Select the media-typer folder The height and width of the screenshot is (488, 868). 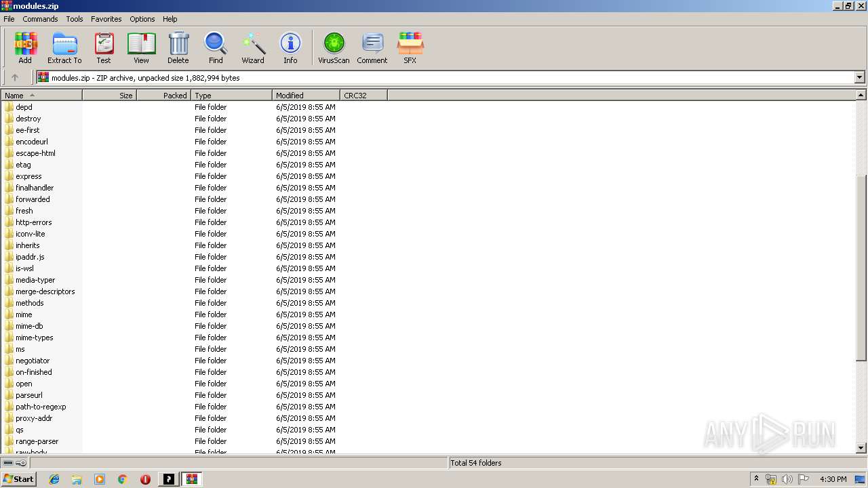pos(35,280)
